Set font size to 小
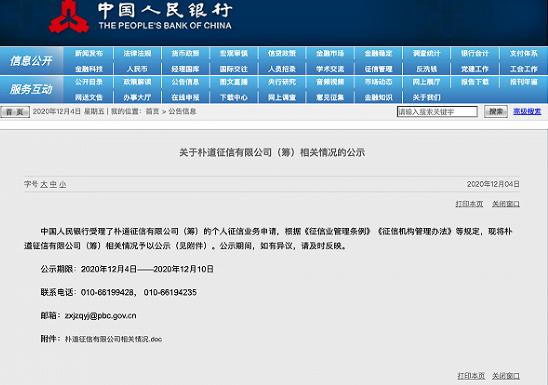 62,184
